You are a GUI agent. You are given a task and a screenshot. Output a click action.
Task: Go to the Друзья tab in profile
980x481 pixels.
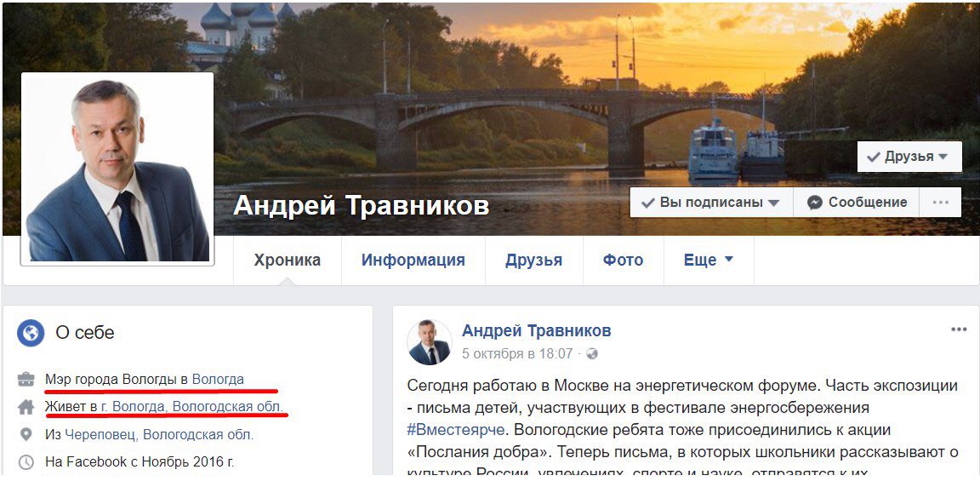(533, 261)
